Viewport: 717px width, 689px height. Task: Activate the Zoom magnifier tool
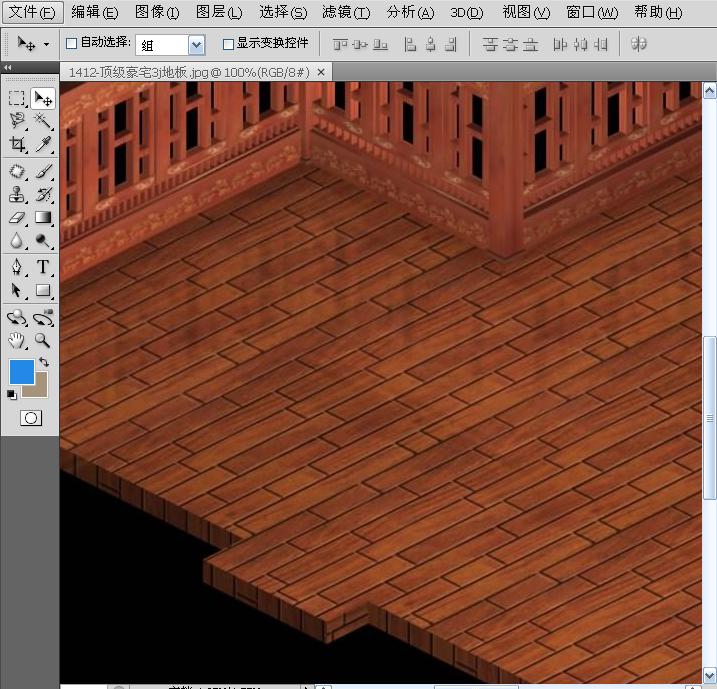click(x=43, y=340)
